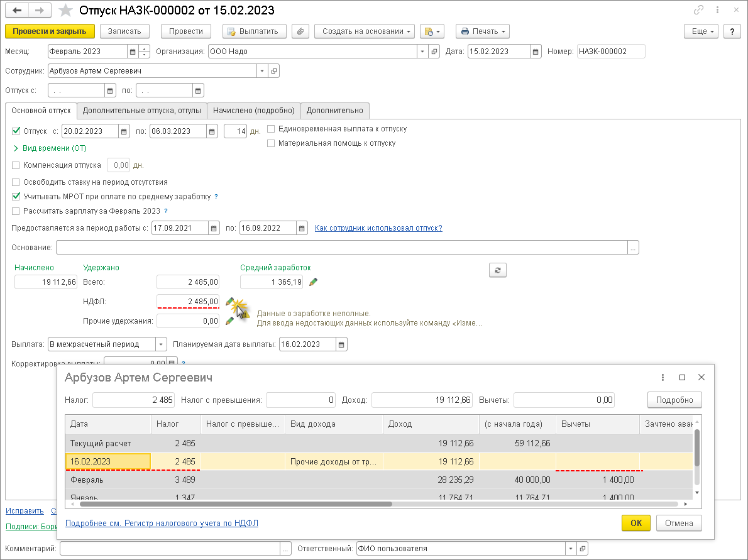
Task: Enable Единовременная выплата к отпуску
Action: click(271, 129)
